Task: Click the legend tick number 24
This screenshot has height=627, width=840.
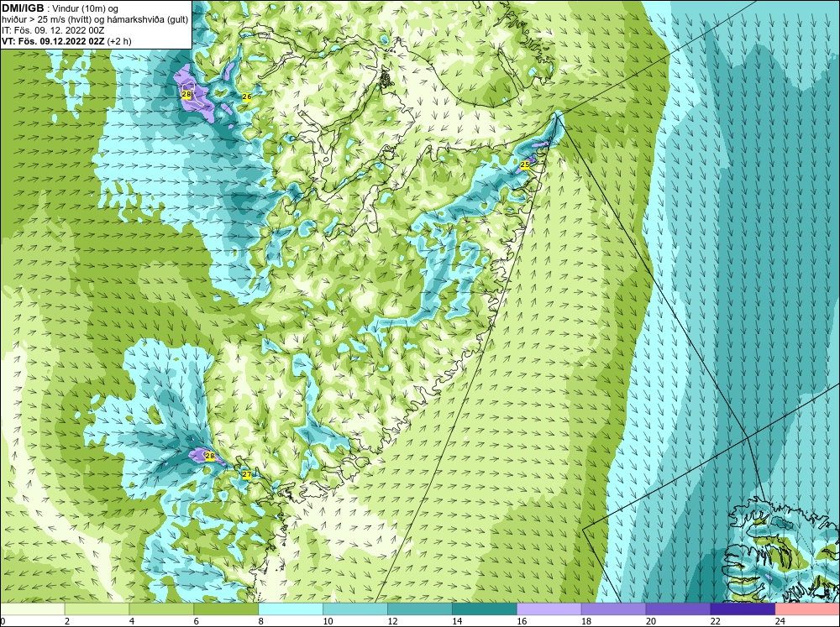Action: (x=780, y=621)
